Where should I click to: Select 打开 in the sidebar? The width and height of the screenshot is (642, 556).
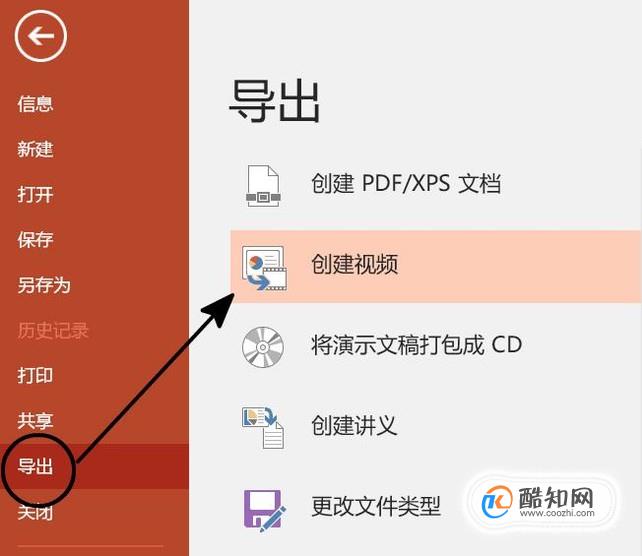coord(35,194)
